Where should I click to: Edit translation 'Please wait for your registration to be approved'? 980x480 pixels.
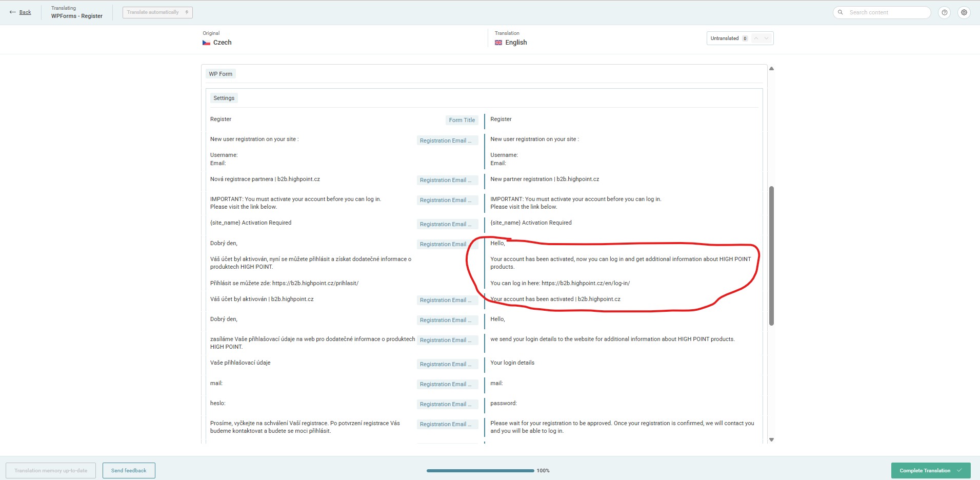pos(623,427)
